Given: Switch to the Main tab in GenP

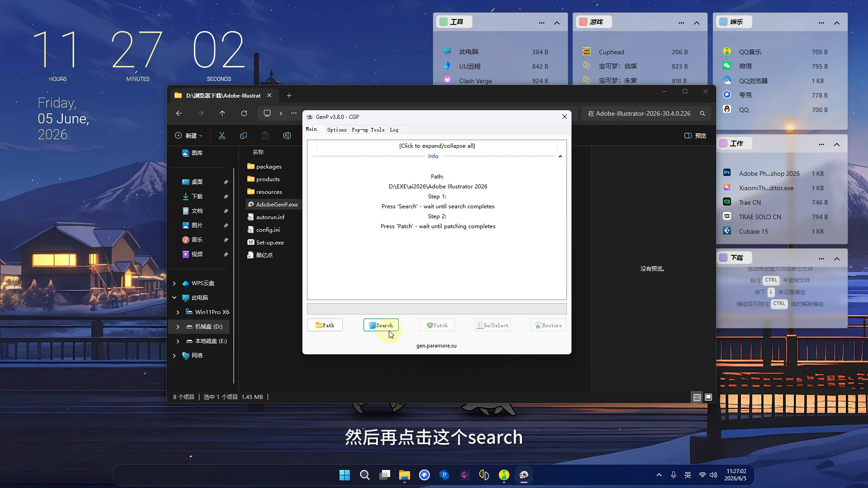Looking at the screenshot, I should tap(311, 129).
